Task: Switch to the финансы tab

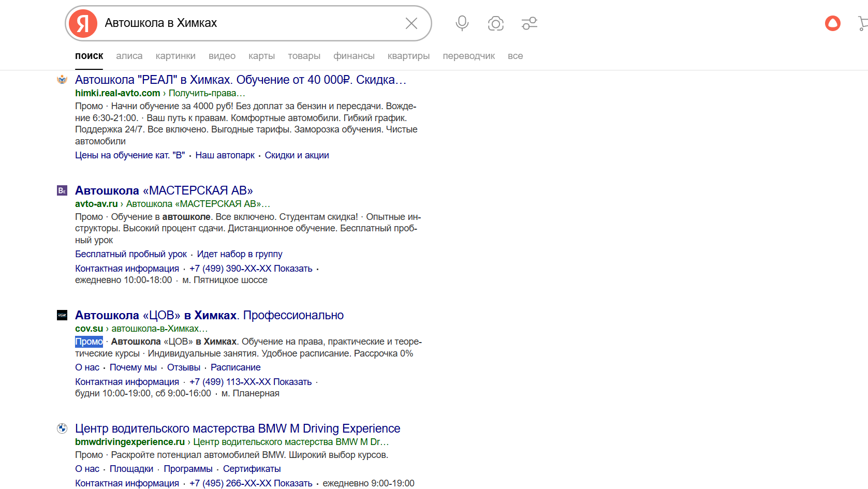Action: point(354,56)
